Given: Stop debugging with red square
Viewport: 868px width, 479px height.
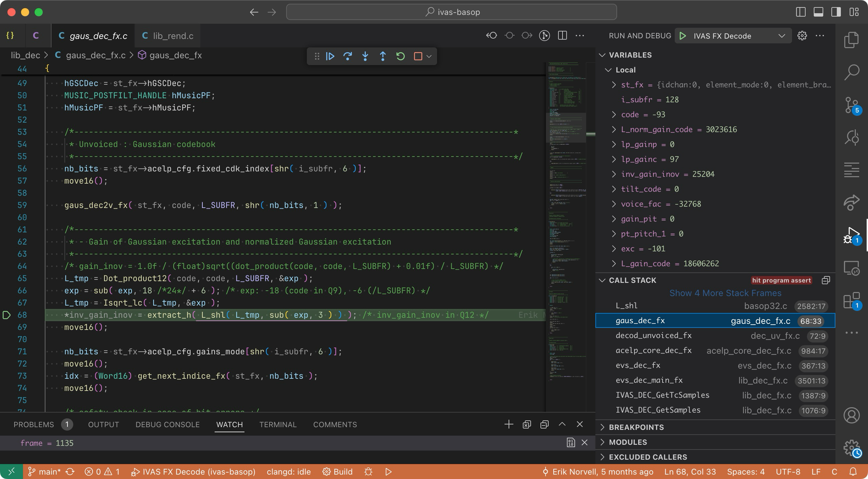Looking at the screenshot, I should click(x=418, y=56).
